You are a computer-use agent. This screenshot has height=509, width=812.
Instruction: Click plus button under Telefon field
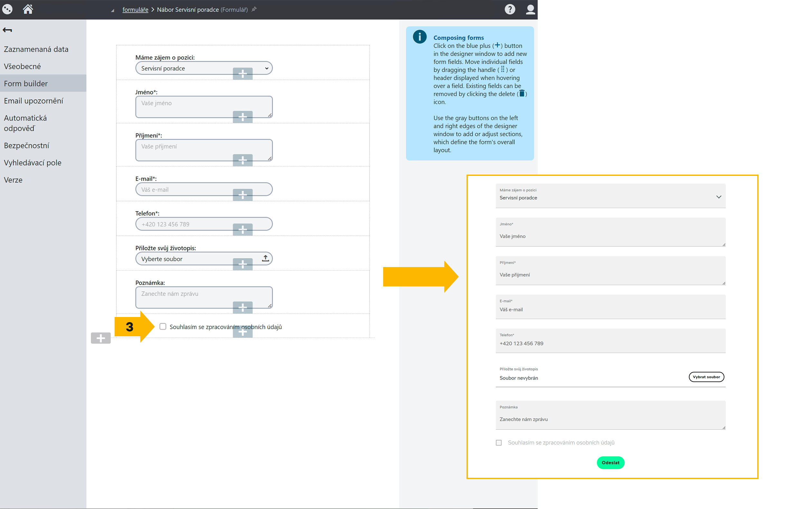point(242,230)
